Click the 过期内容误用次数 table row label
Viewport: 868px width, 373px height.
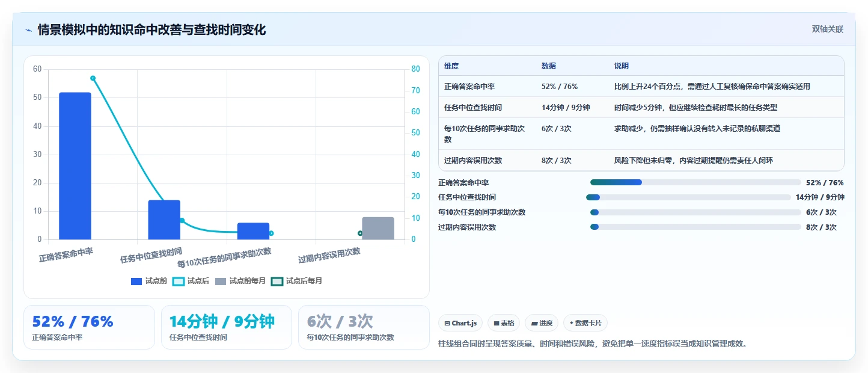tap(473, 161)
